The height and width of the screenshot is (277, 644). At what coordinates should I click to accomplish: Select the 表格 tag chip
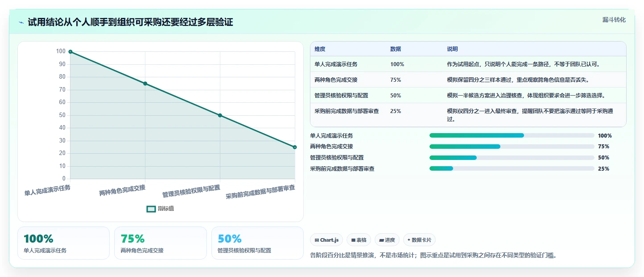(359, 240)
